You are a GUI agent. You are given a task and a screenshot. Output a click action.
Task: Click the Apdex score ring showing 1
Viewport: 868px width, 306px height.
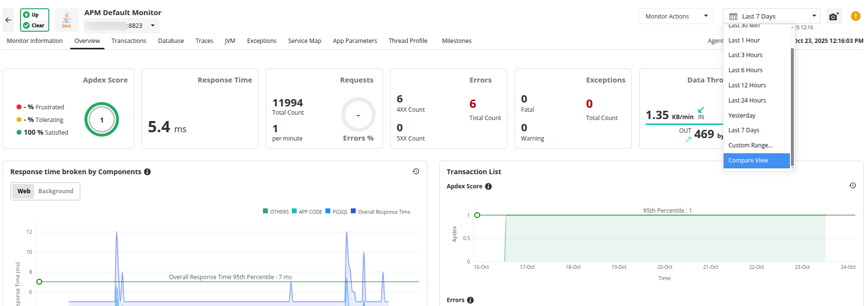pyautogui.click(x=101, y=120)
